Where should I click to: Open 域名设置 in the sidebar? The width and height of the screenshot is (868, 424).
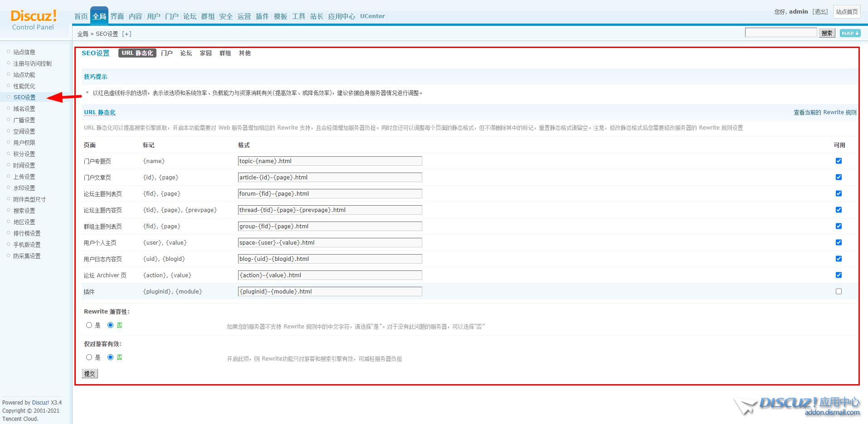24,109
